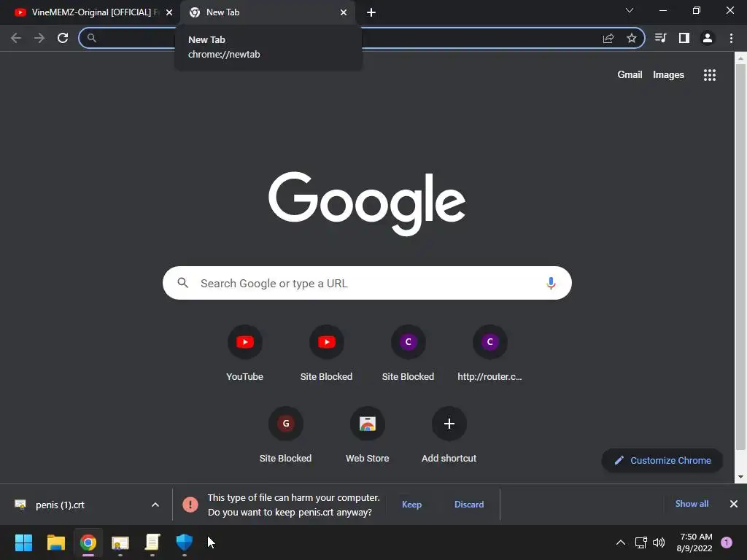Open File Explorer from taskbar
The image size is (747, 560).
coord(55,542)
